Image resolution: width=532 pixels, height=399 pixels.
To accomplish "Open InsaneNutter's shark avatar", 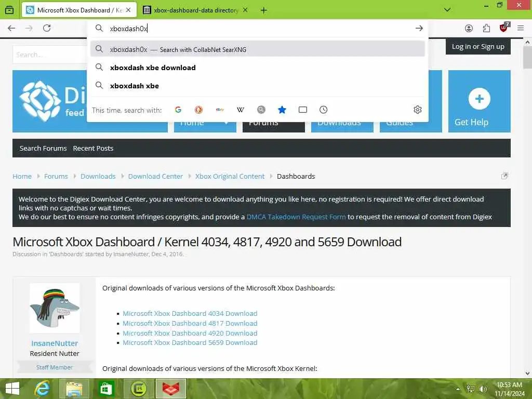I will (55, 308).
